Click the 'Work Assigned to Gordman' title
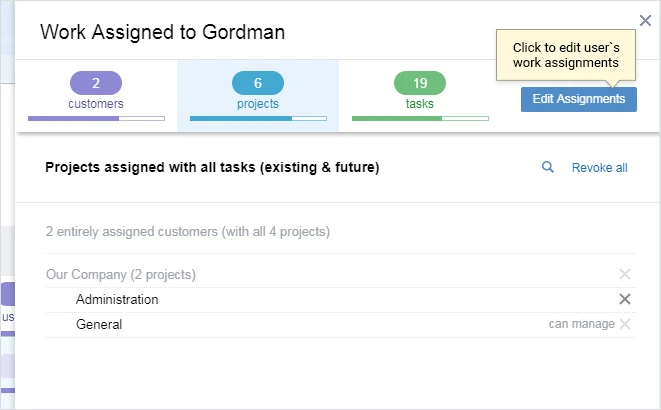Image resolution: width=661 pixels, height=410 pixels. click(x=162, y=32)
